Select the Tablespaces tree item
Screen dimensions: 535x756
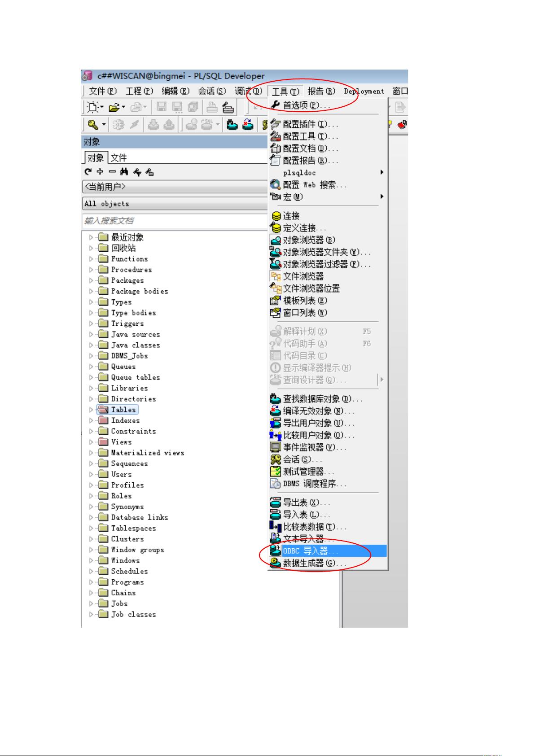(x=133, y=528)
